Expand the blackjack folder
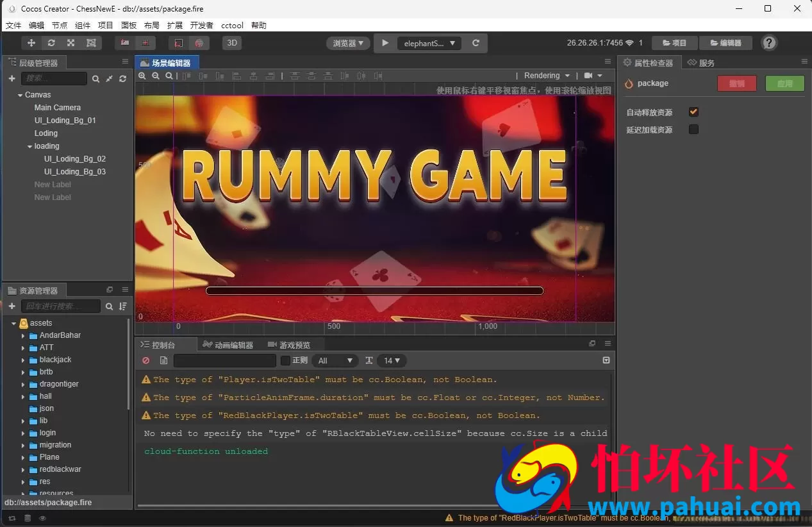This screenshot has width=812, height=527. [23, 360]
